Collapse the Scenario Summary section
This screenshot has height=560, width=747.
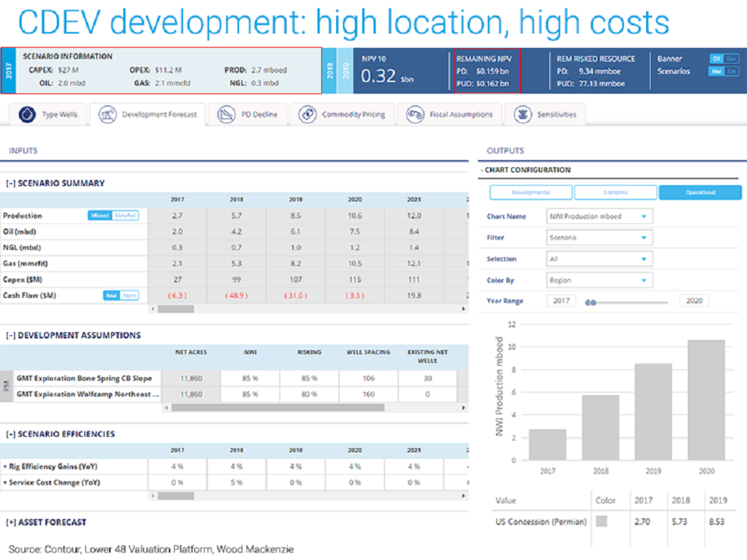[11, 183]
